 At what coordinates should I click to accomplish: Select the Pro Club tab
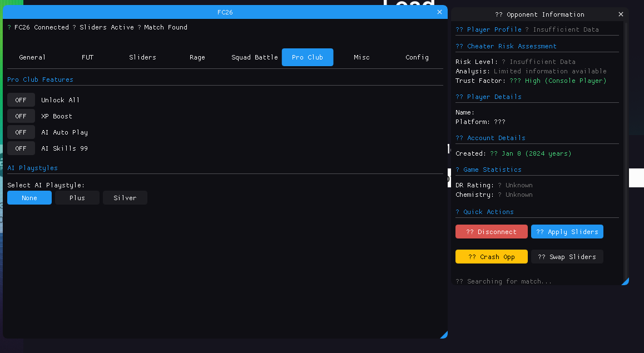(x=308, y=57)
